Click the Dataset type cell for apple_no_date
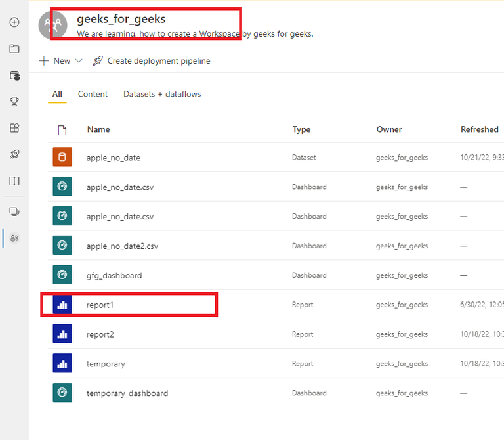504x440 pixels. pos(304,157)
